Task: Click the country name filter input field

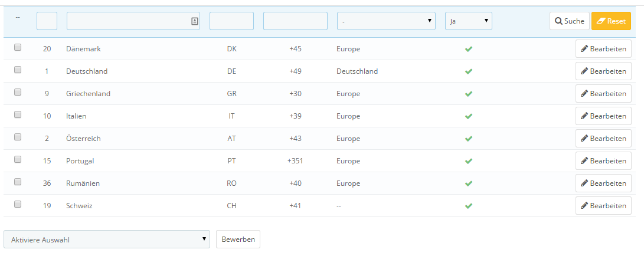Action: (129, 21)
